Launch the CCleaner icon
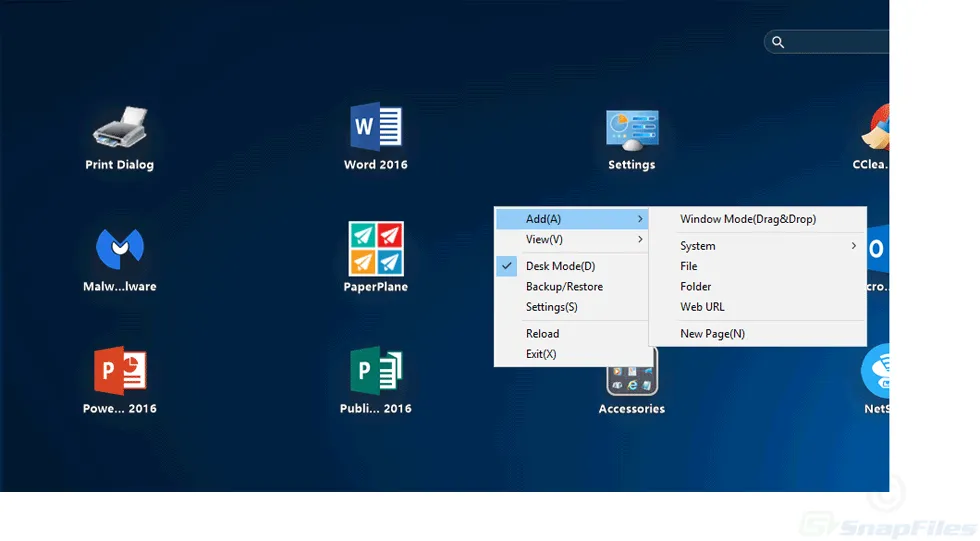 [x=875, y=128]
